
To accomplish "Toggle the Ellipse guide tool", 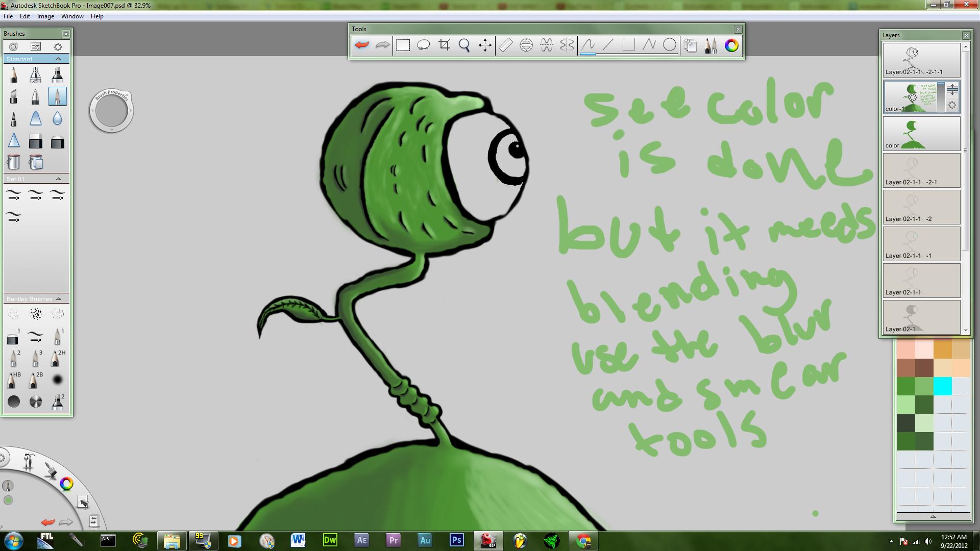I will [526, 45].
